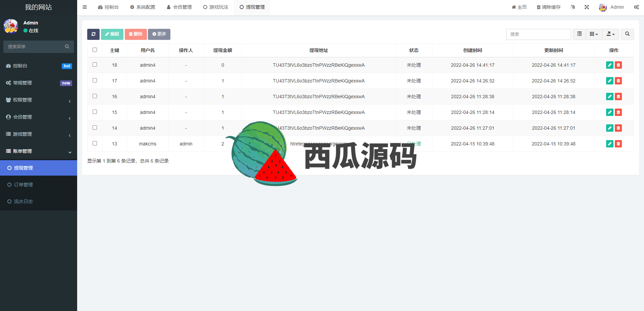Focus the table 搜索 search field

point(538,34)
